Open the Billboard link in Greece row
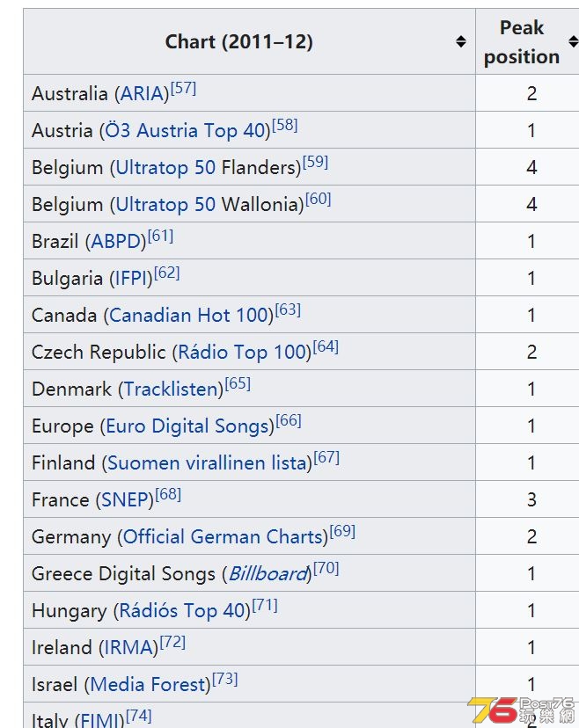The image size is (579, 728). [268, 574]
